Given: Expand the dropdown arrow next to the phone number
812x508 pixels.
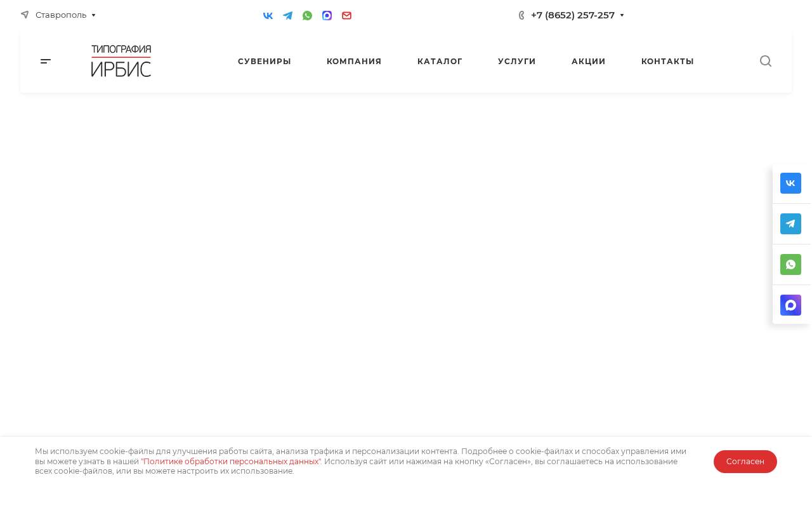Looking at the screenshot, I should tap(622, 15).
